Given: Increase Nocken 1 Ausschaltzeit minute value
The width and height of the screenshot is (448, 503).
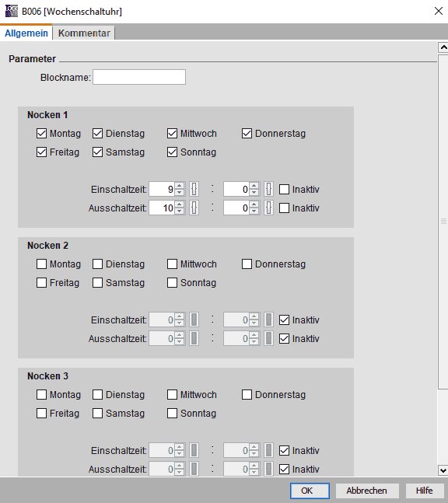Looking at the screenshot, I should pos(254,204).
